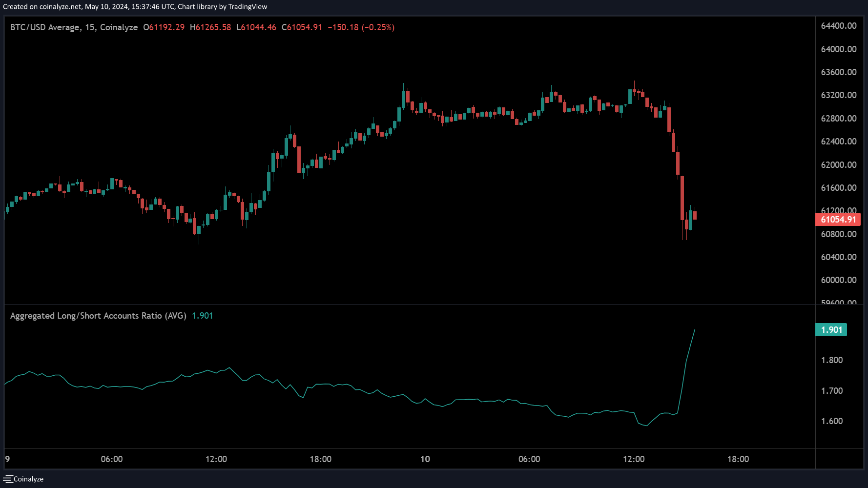Click the 1.600 ratio axis label
This screenshot has width=868, height=488.
tap(831, 421)
